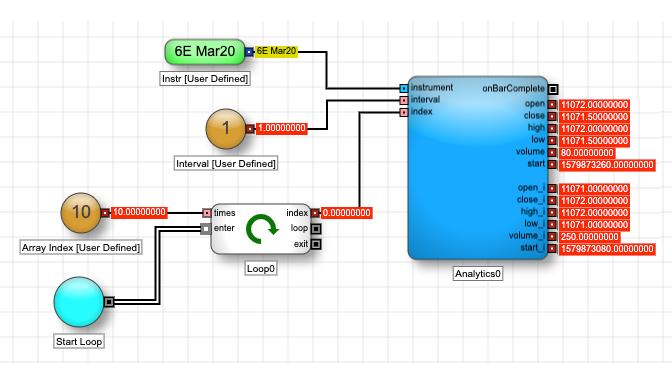This screenshot has height=381, width=672.
Task: Select the orange Interval constant node showing 1
Action: [x=226, y=129]
